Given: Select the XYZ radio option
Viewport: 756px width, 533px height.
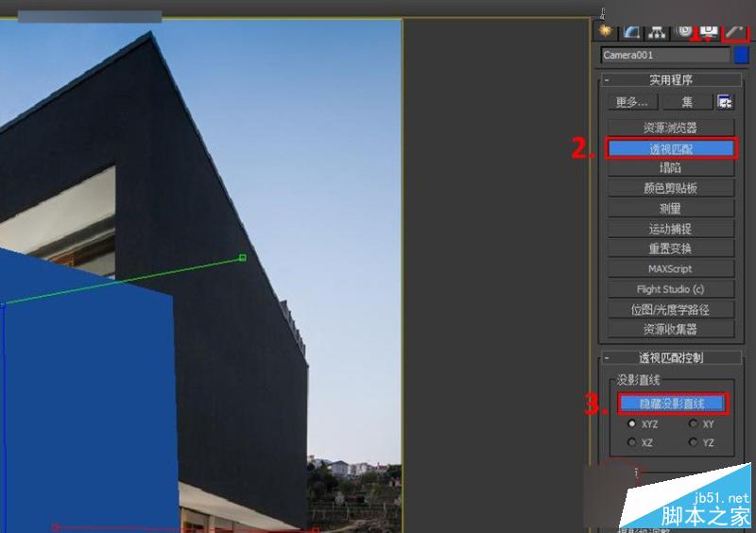Looking at the screenshot, I should 631,423.
